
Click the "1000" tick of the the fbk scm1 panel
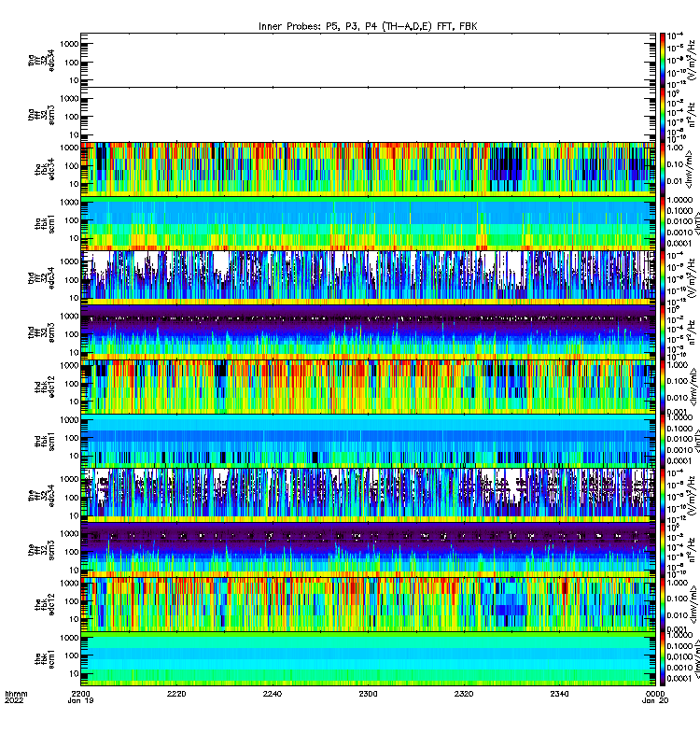point(69,638)
